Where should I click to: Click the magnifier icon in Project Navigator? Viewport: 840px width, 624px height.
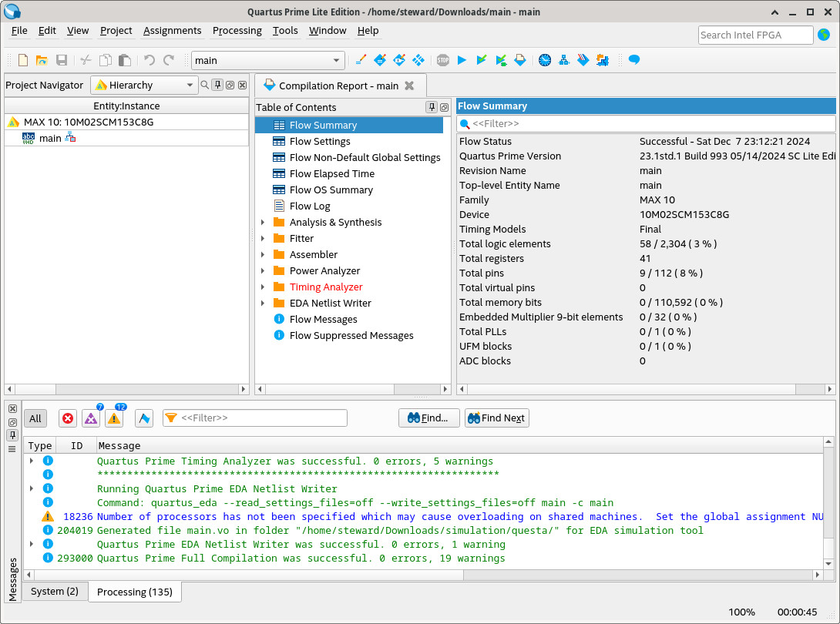(x=205, y=86)
